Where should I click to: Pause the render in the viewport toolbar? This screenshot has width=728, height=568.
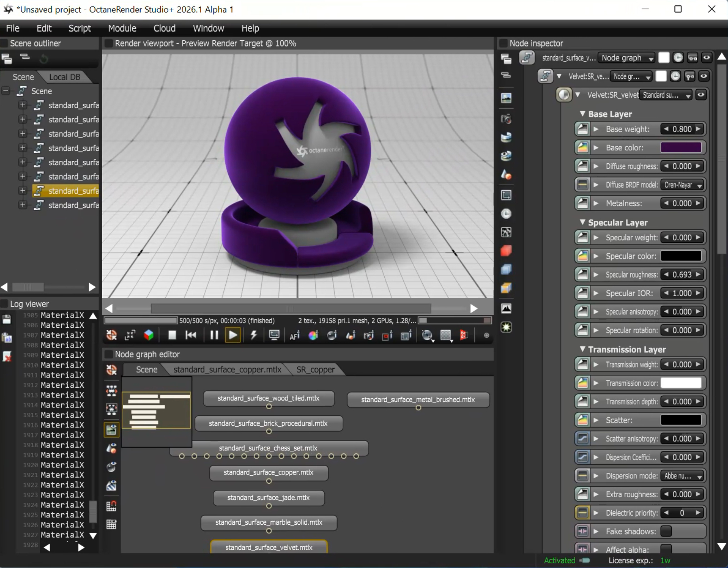tap(214, 335)
